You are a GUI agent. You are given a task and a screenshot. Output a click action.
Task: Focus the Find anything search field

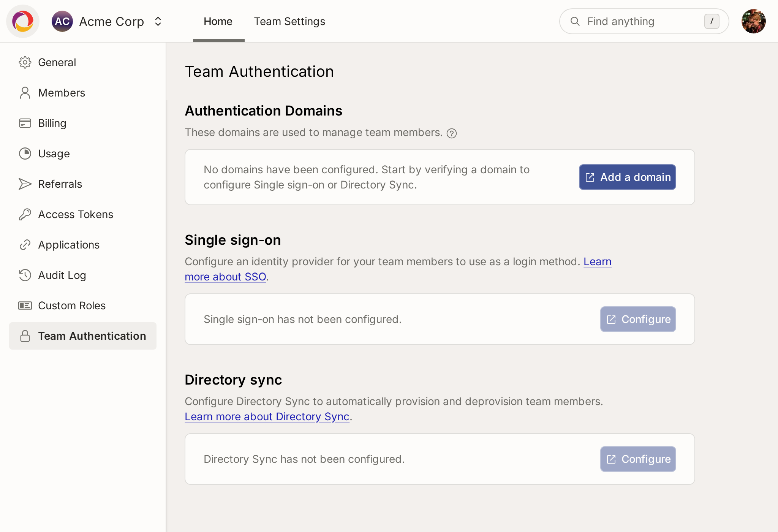644,21
